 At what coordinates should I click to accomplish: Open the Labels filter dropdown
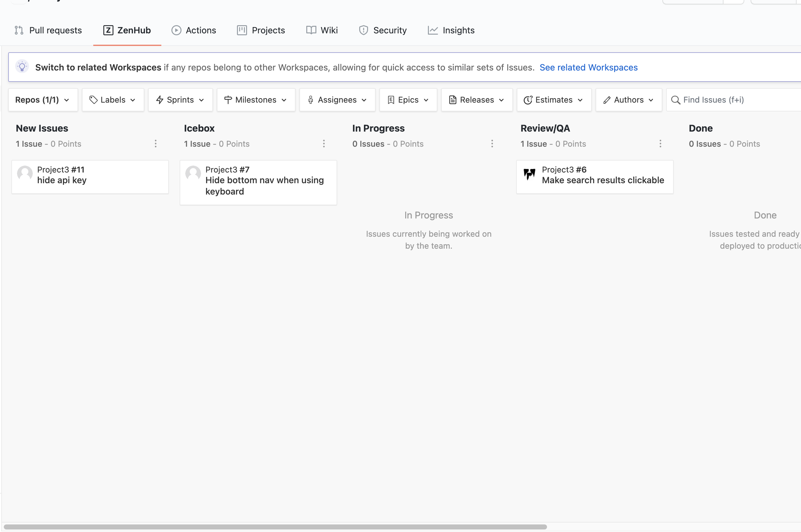113,100
